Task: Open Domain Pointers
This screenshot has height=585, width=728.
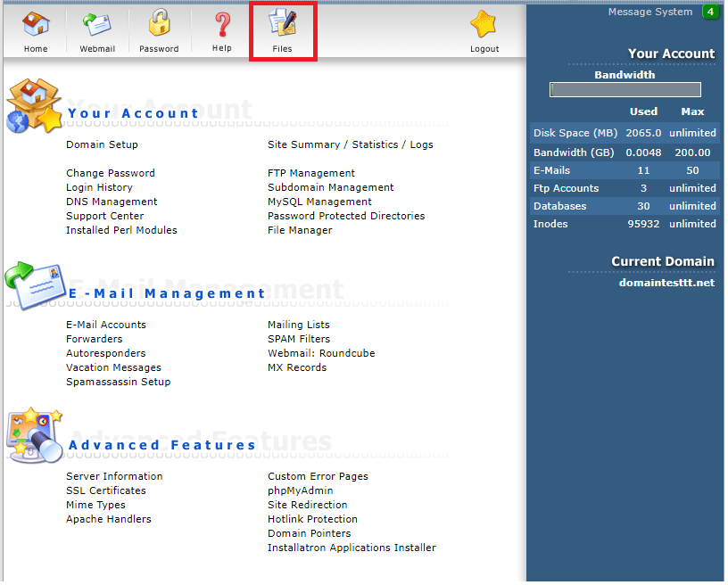Action: click(310, 535)
